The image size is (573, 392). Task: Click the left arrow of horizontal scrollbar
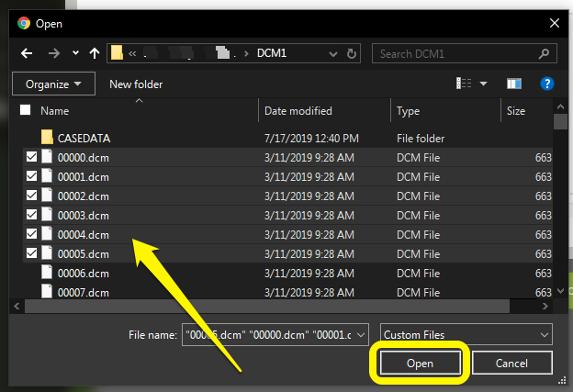point(17,306)
